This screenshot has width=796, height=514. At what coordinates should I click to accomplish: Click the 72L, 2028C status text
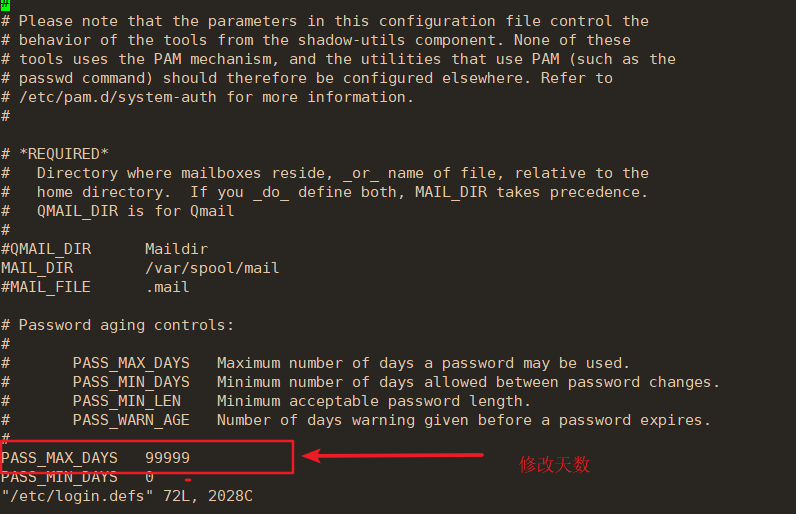click(208, 496)
